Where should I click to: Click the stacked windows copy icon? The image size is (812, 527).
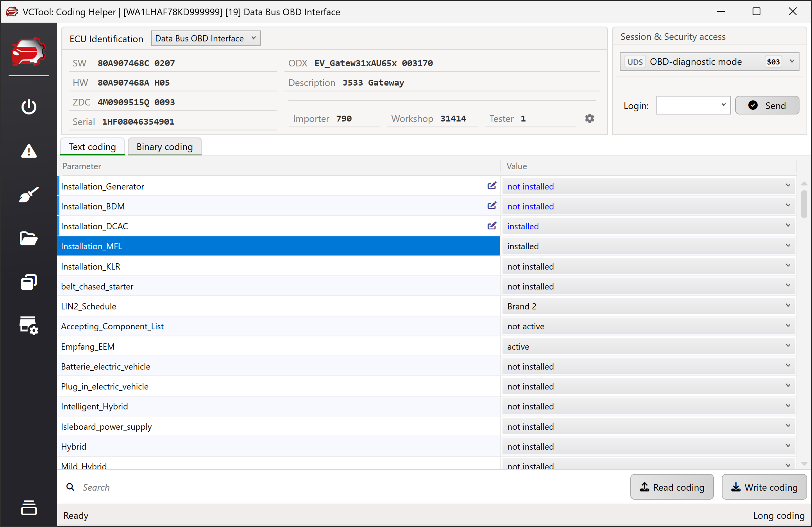[x=29, y=282]
